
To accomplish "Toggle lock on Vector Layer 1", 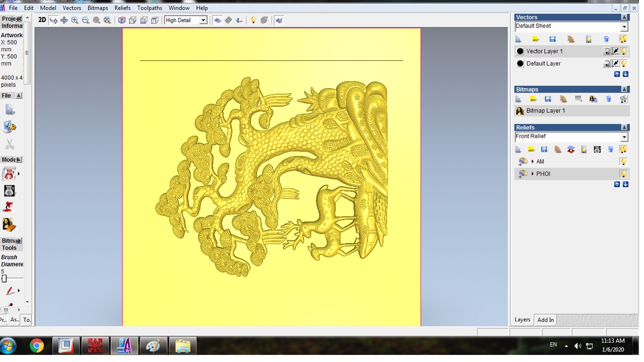I will click(x=607, y=51).
